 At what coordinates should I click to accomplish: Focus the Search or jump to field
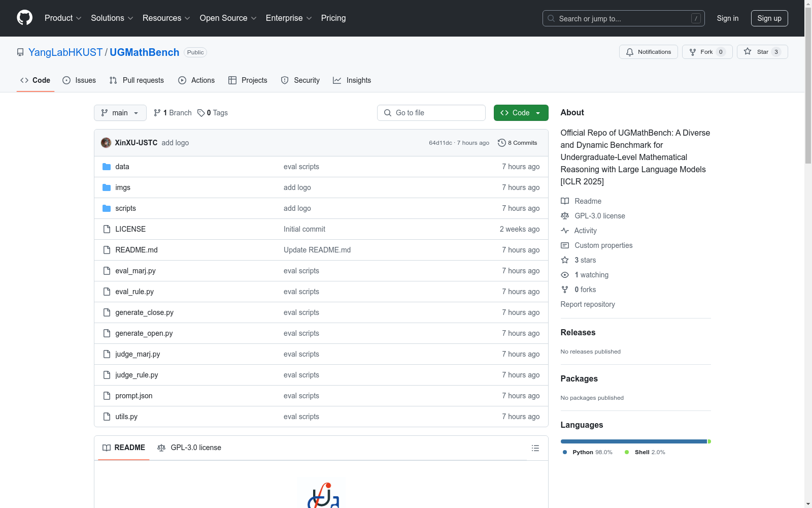click(x=624, y=18)
